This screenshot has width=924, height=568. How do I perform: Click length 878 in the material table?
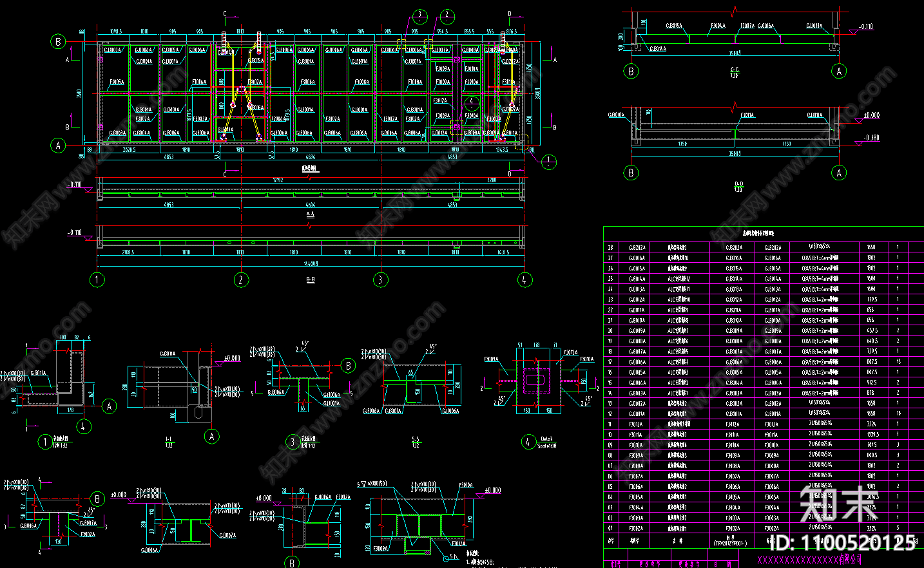[x=871, y=393]
